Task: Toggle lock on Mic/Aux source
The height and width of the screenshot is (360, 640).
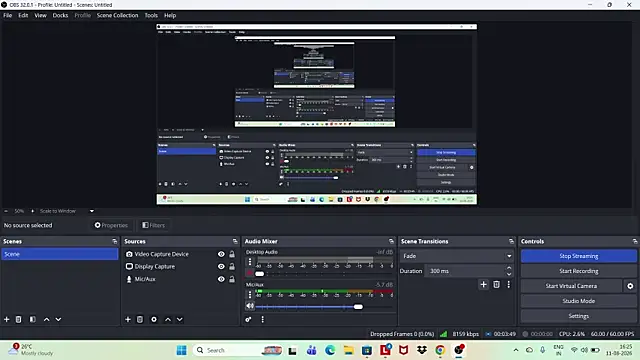Action: click(x=232, y=279)
